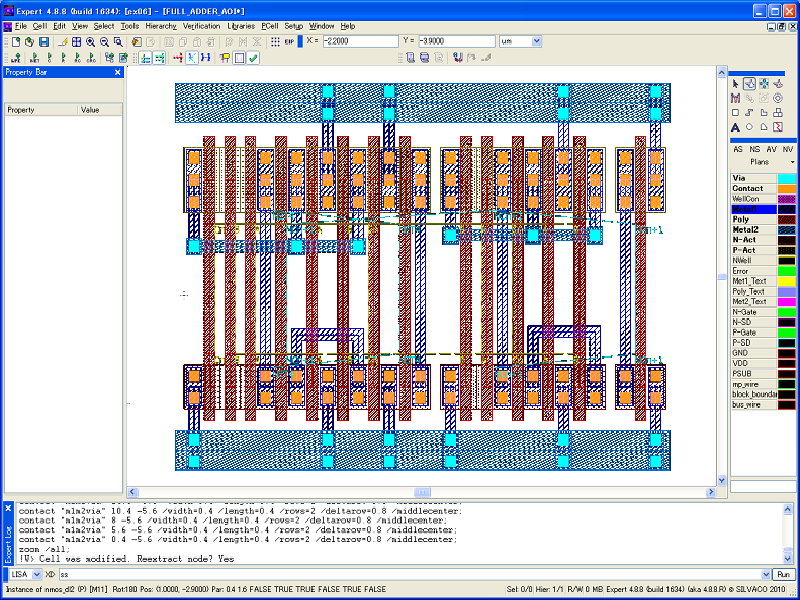Open the Hierarchy menu
Viewport: 800px width, 600px height.
[161, 25]
